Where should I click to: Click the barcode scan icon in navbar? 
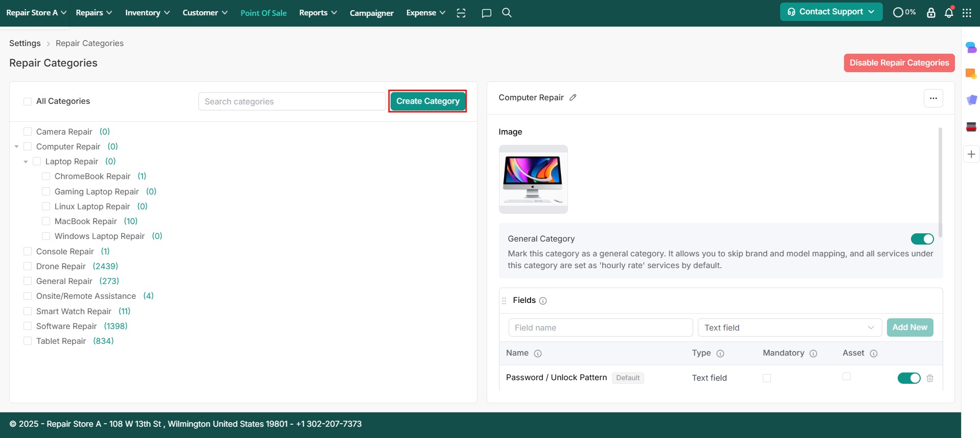click(x=461, y=13)
